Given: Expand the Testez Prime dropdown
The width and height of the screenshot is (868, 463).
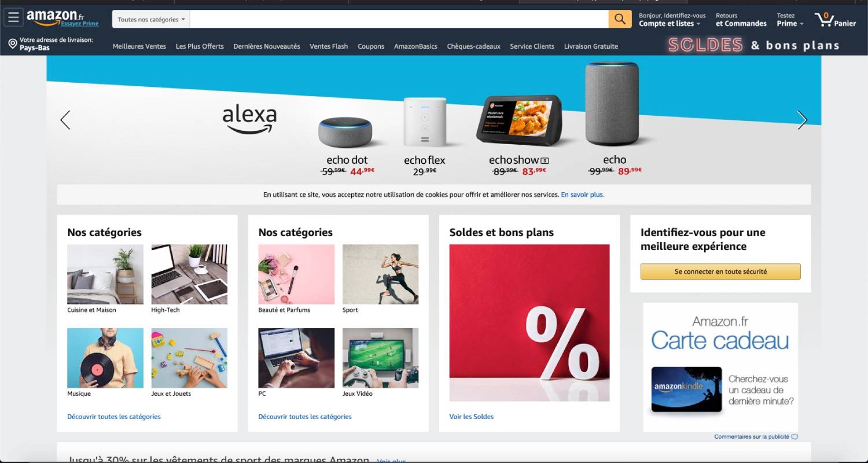Looking at the screenshot, I should 790,20.
